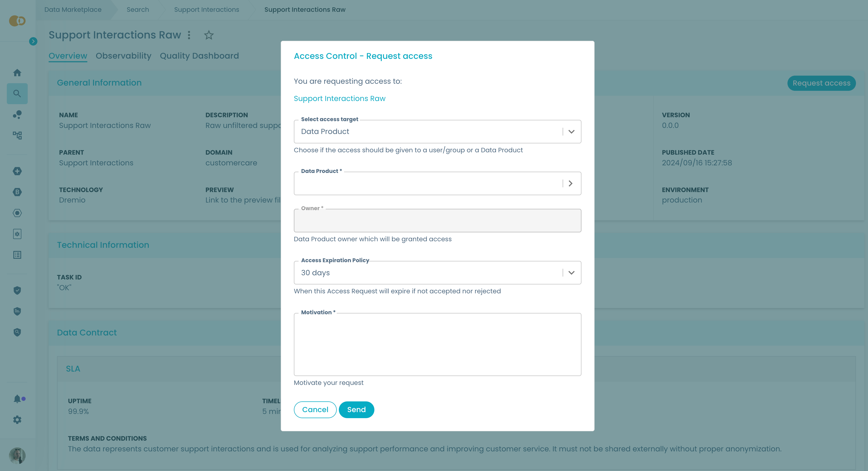Open the Quality Dashboard tab
This screenshot has width=868, height=471.
(x=199, y=56)
